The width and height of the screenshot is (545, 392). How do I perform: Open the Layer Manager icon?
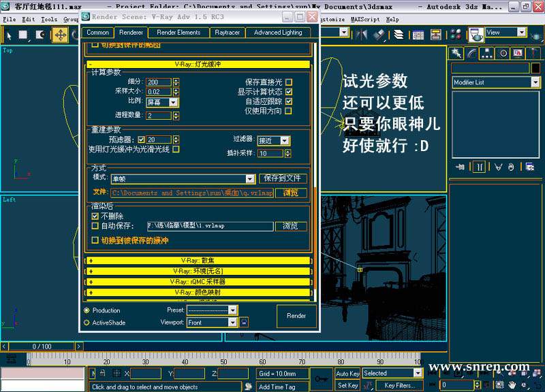(x=399, y=35)
